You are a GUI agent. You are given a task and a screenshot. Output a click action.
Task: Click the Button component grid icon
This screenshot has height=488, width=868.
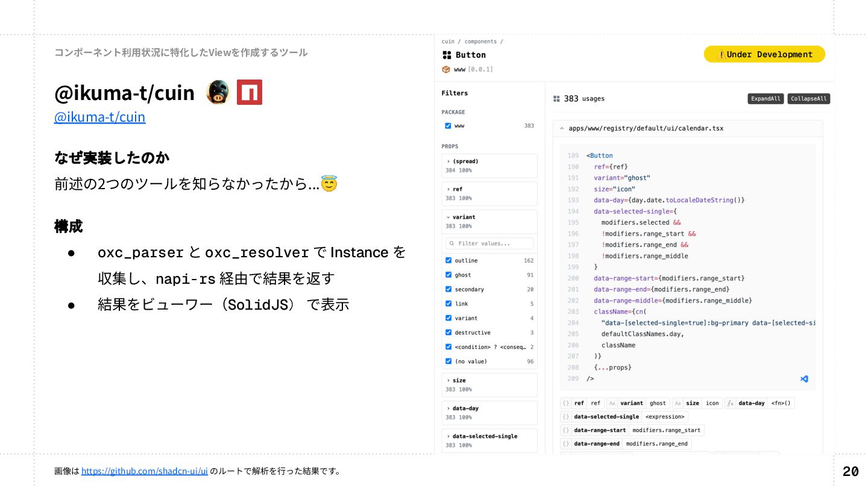[447, 55]
